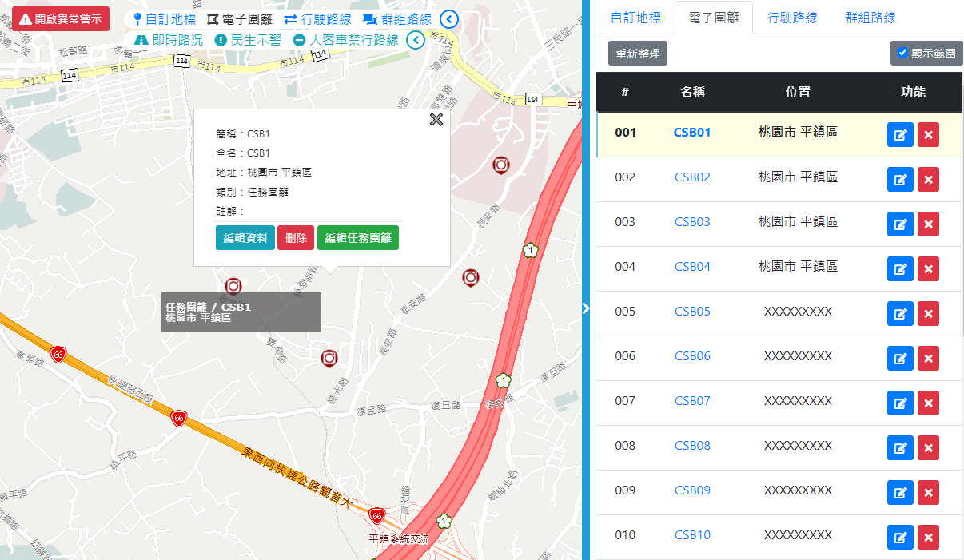
Task: Click the 開啟異常警示 alert button
Action: coord(61,18)
